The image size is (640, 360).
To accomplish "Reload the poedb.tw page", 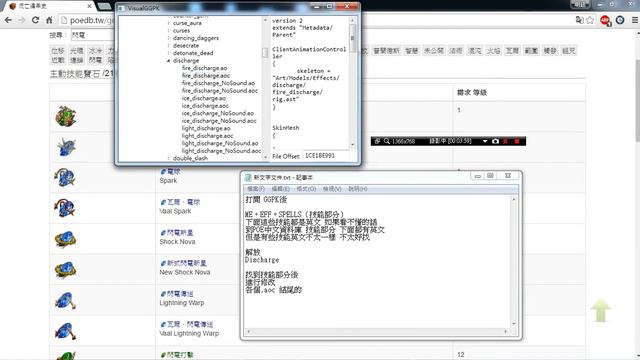I will (x=36, y=20).
